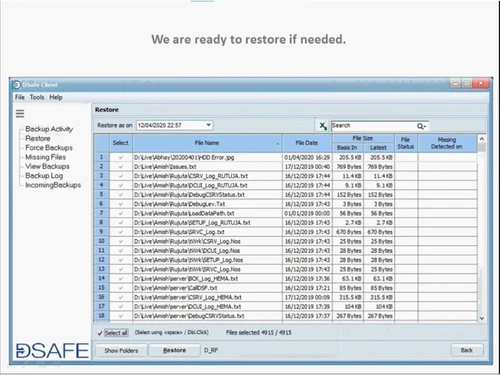Close the DSafe Client window

481,83
